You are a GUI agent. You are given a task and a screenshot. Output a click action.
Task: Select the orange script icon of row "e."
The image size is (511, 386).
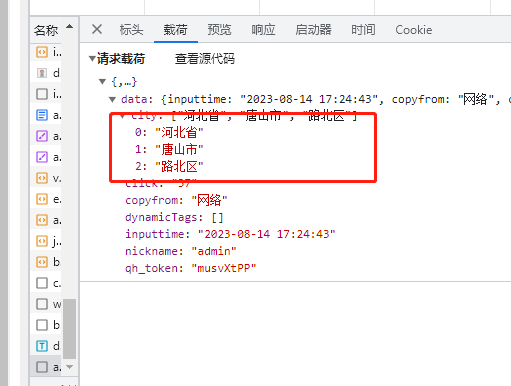(x=42, y=199)
